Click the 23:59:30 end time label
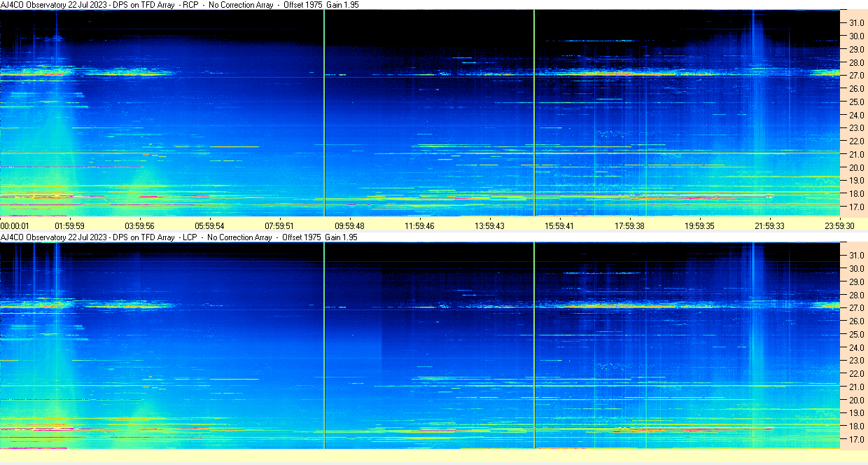This screenshot has height=465, width=868. click(839, 226)
